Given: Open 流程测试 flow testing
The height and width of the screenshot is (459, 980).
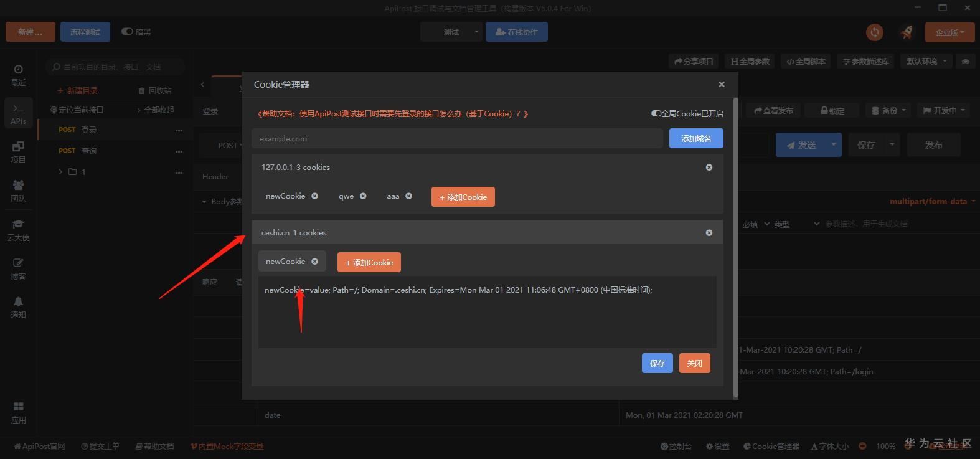Looking at the screenshot, I should click(x=85, y=32).
